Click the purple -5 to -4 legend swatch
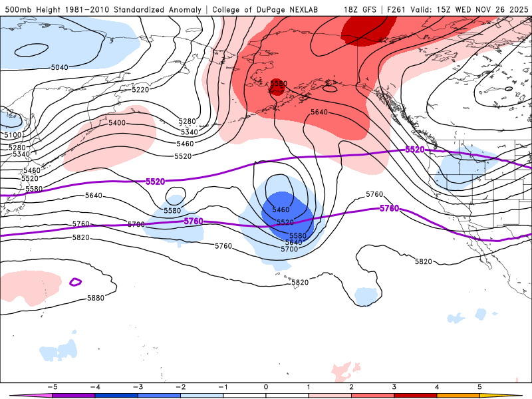 point(74,395)
